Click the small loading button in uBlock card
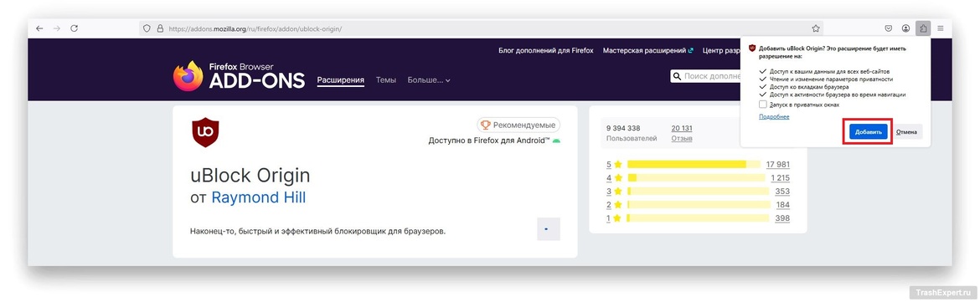 coord(548,229)
